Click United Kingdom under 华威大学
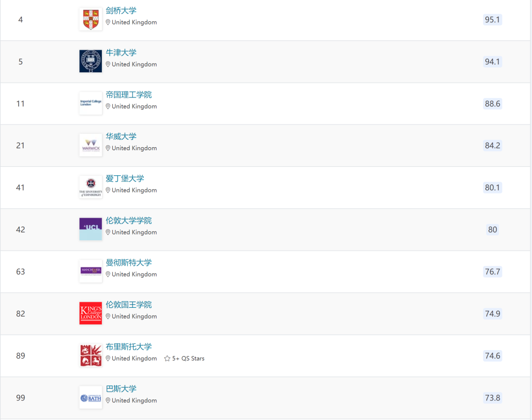 [x=134, y=148]
